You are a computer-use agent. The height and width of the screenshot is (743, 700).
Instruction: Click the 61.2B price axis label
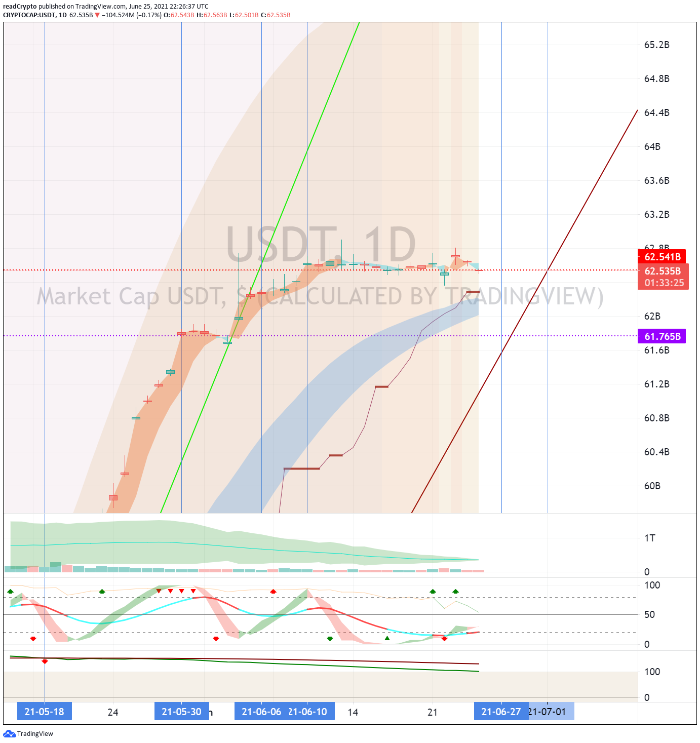pyautogui.click(x=656, y=384)
